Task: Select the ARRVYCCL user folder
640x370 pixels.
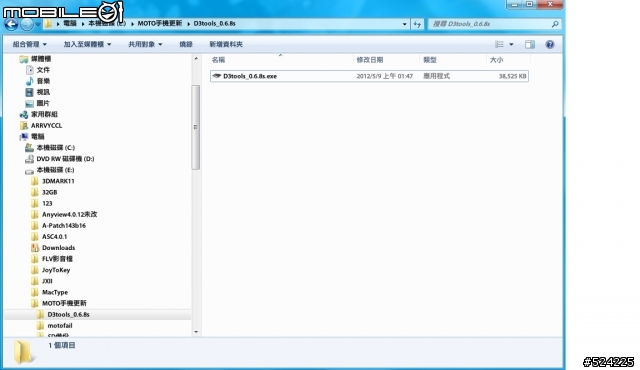Action: click(46, 126)
